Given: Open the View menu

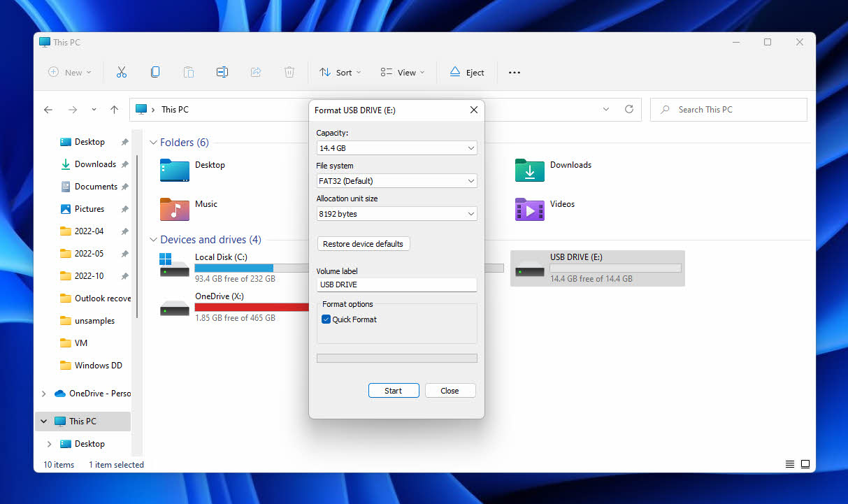Looking at the screenshot, I should pos(403,72).
